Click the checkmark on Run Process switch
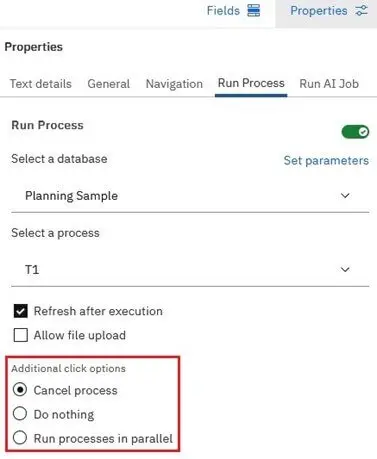This screenshot has width=377, height=459. pos(363,132)
